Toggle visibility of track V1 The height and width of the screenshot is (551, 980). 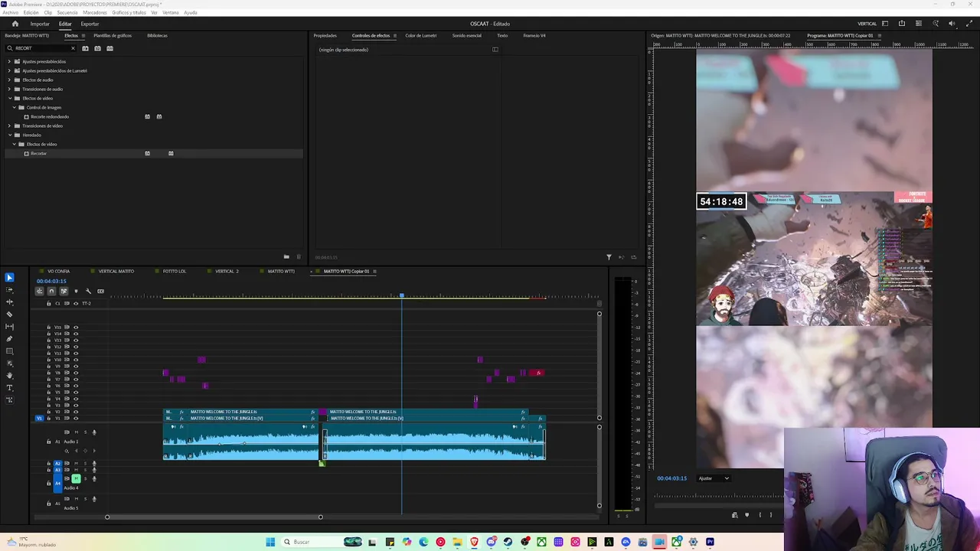coord(75,419)
